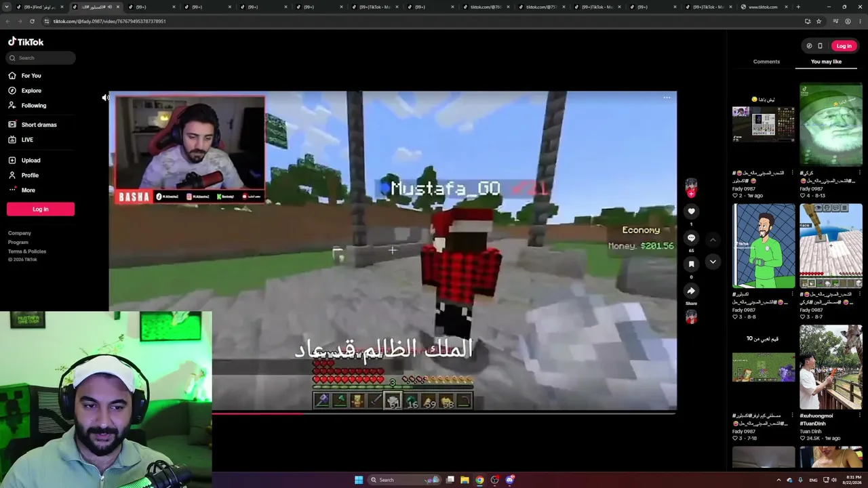Image resolution: width=868 pixels, height=488 pixels.
Task: Open the green-tinted face thumbnail video
Action: [831, 125]
